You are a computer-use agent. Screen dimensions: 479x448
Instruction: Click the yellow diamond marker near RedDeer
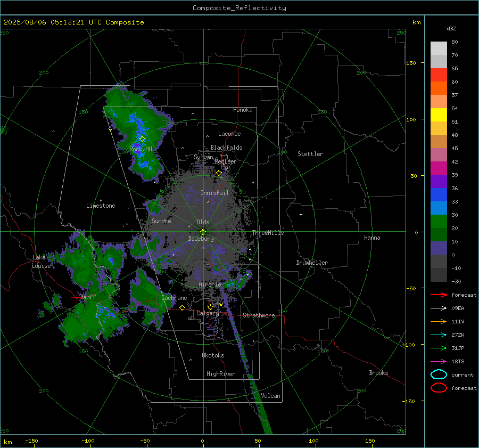click(219, 173)
